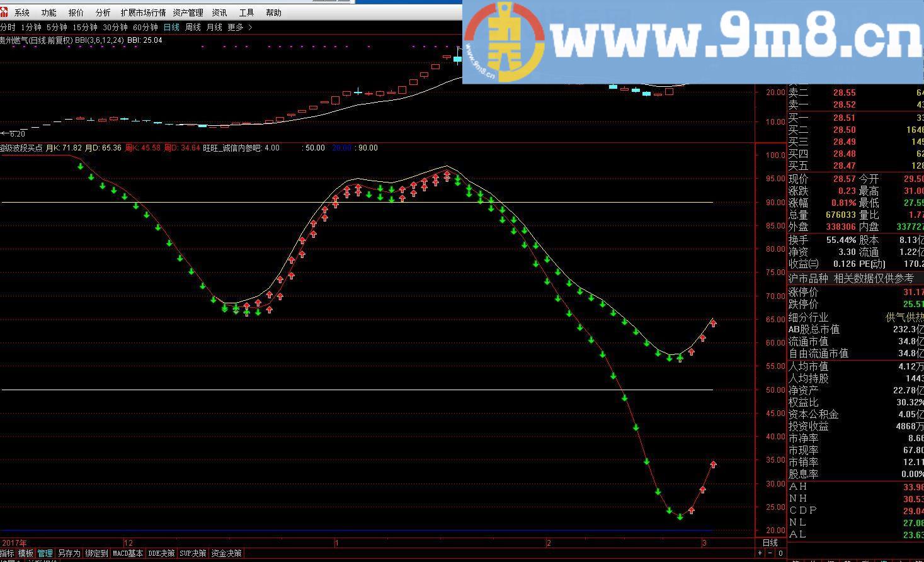Screen dimensions: 924x562
Task: Open the 报价 menu
Action: click(x=76, y=13)
